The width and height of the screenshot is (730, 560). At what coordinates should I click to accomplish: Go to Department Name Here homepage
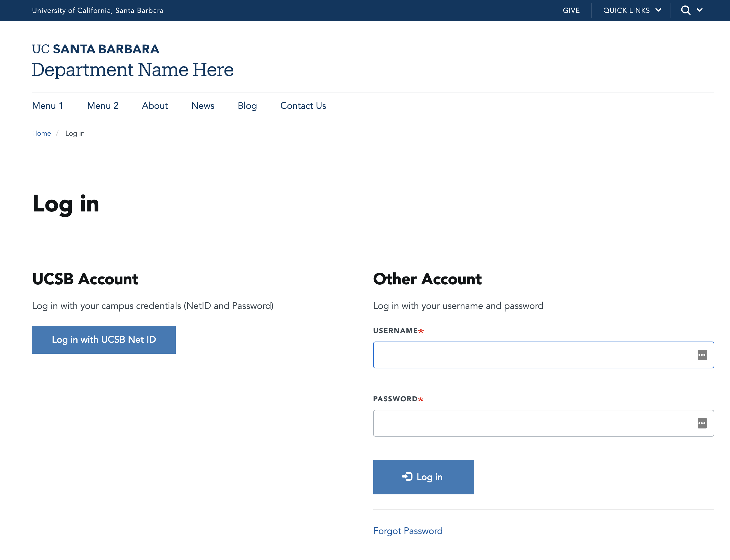tap(133, 70)
